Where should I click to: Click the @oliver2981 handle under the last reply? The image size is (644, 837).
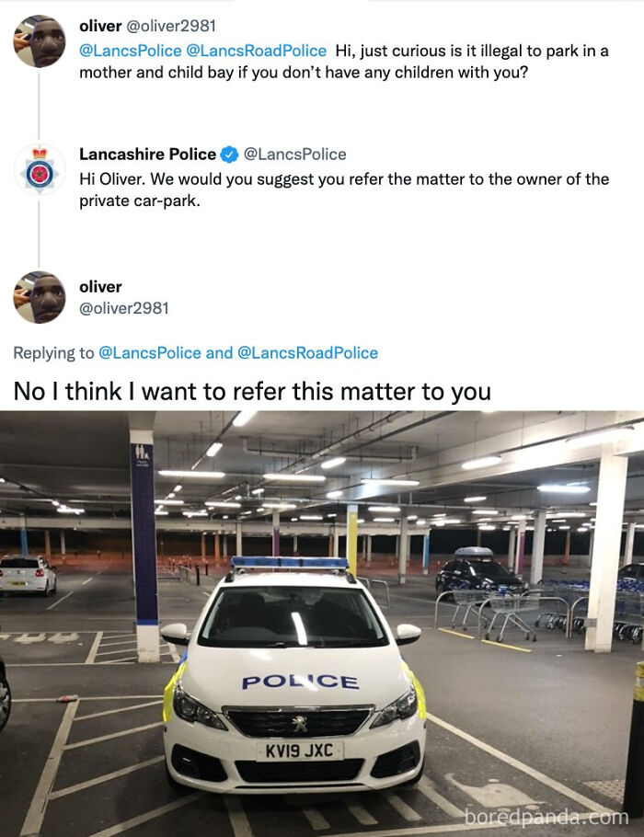pyautogui.click(x=124, y=308)
